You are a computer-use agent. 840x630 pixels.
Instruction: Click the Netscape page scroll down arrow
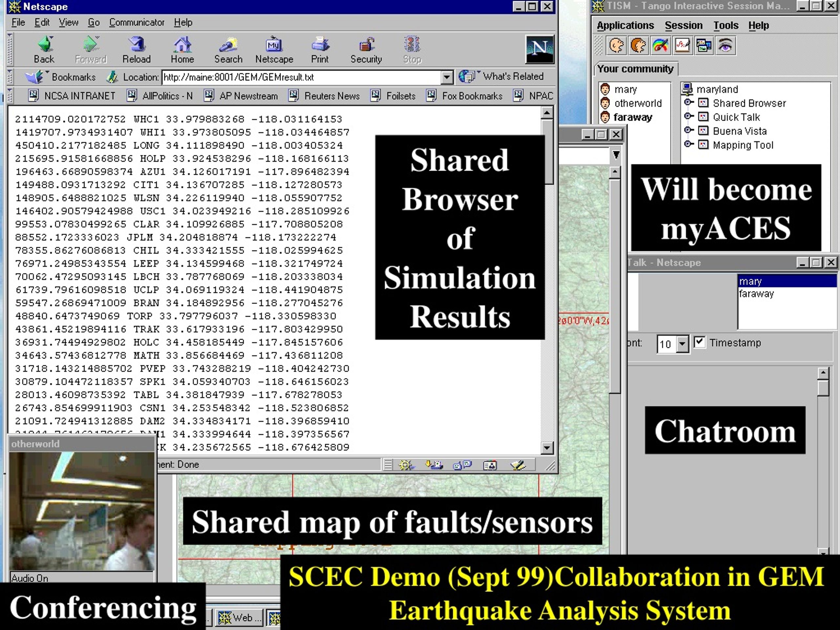[x=547, y=448]
